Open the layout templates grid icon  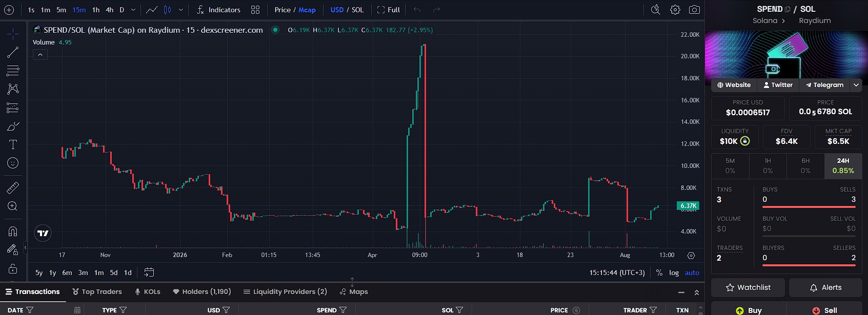255,10
